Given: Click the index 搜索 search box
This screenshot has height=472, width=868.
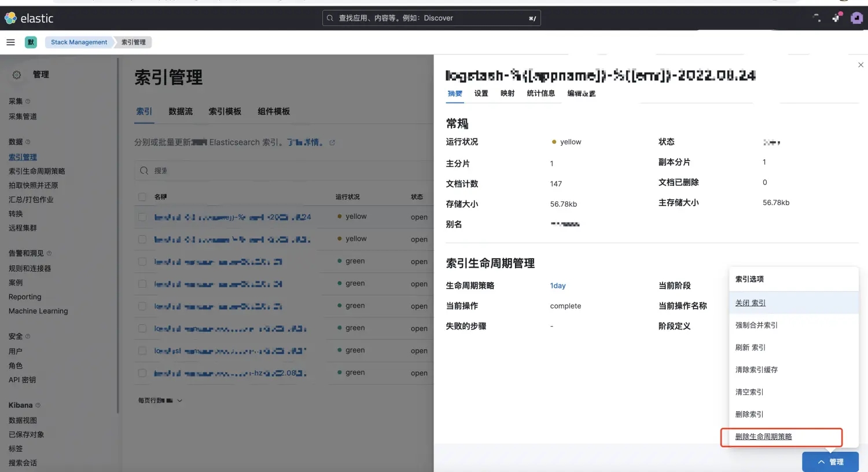Looking at the screenshot, I should click(284, 171).
